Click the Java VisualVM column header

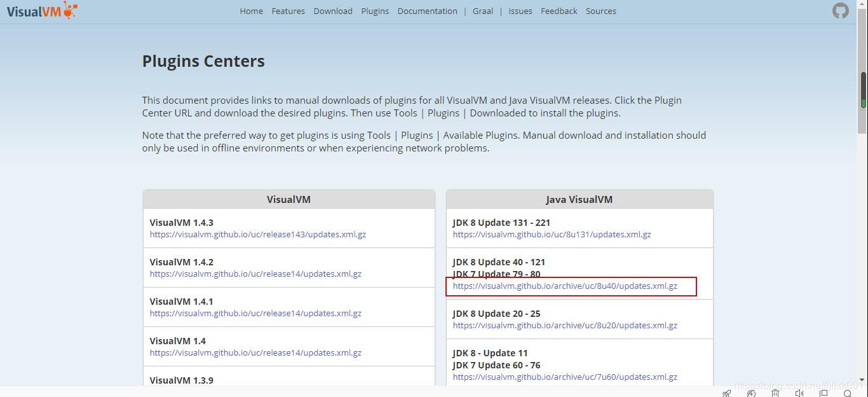580,199
